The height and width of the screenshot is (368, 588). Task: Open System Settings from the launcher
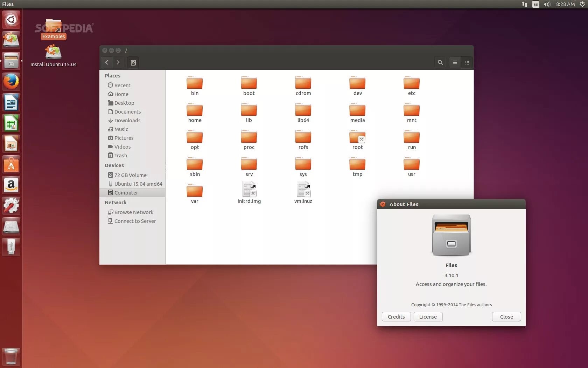11,206
